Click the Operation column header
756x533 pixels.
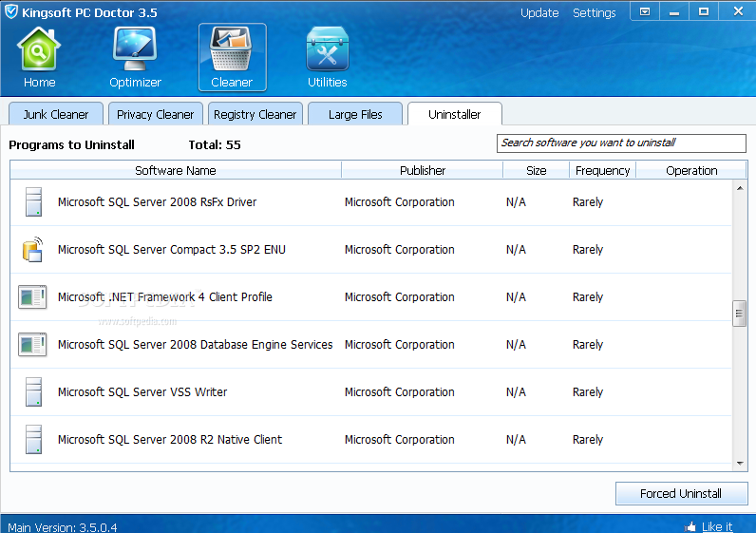[x=691, y=170]
